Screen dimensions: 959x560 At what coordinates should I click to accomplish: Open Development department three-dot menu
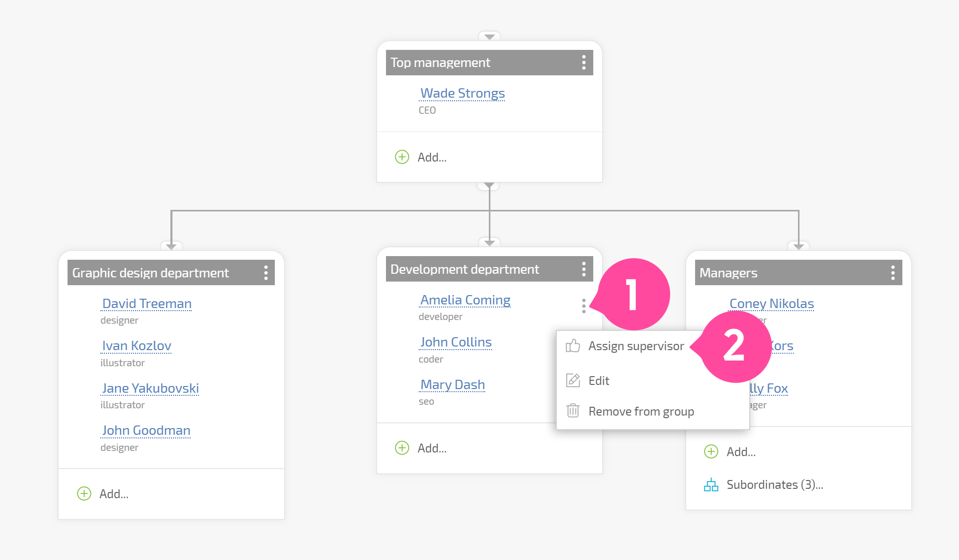[584, 269]
